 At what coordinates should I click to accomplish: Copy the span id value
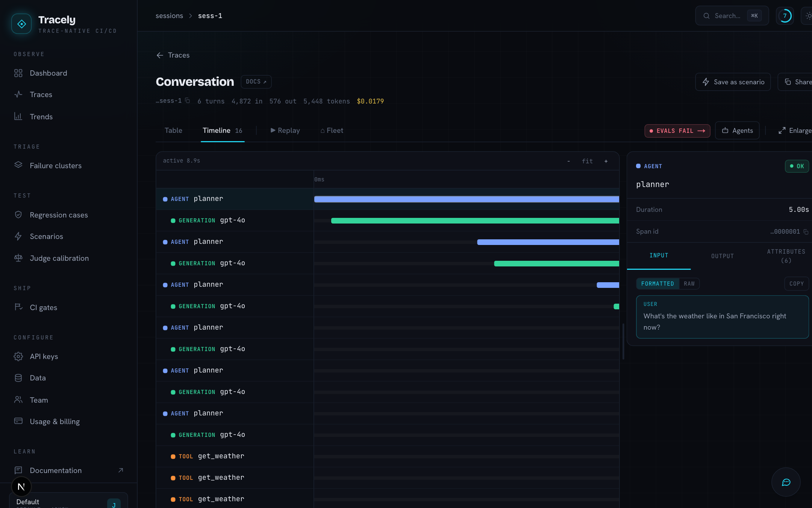pyautogui.click(x=806, y=232)
